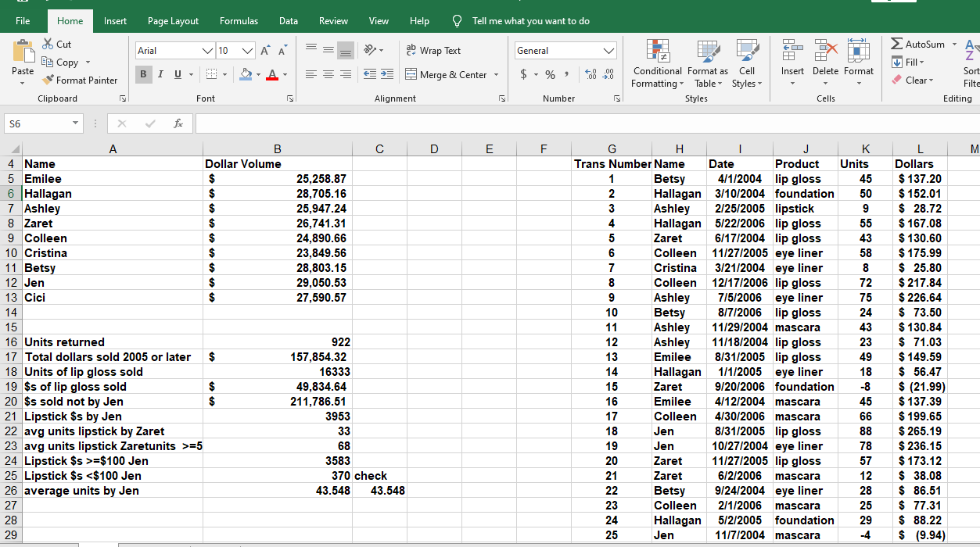Bottom-align the cell text

pyautogui.click(x=345, y=49)
